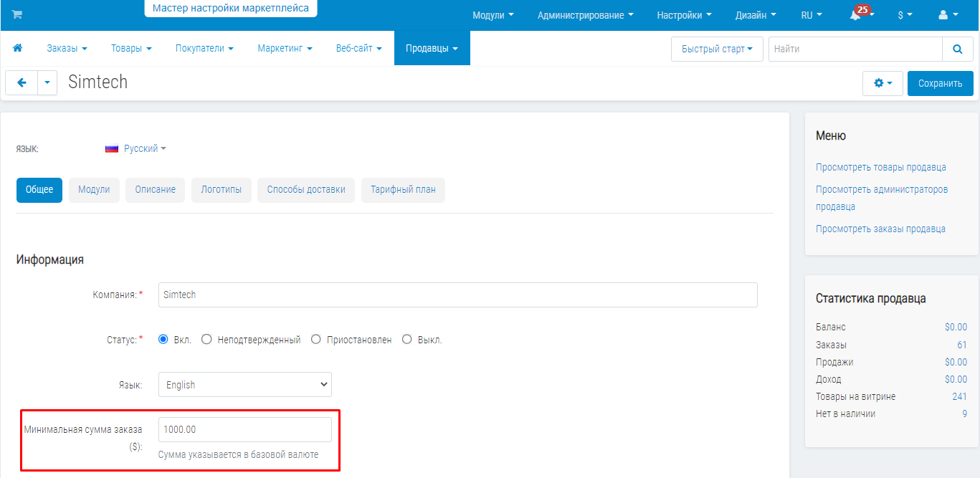Open the 'Настройки' top menu
Image resolution: width=980 pixels, height=478 pixels.
point(685,15)
